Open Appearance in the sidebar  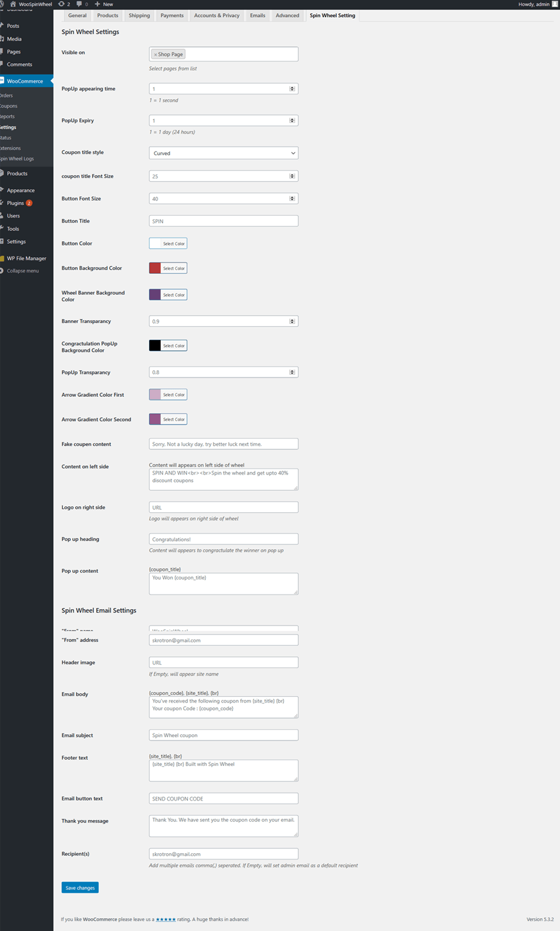[21, 190]
